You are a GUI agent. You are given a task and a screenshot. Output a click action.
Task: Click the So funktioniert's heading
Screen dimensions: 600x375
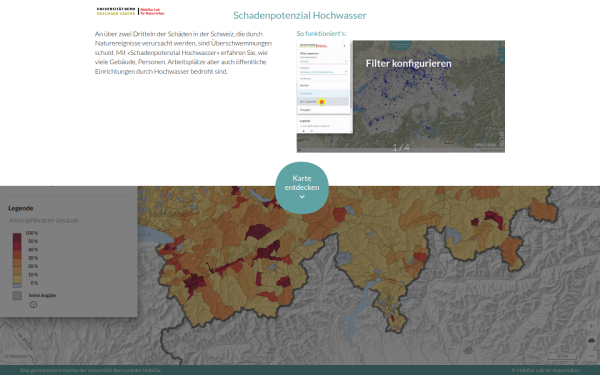[x=321, y=33]
